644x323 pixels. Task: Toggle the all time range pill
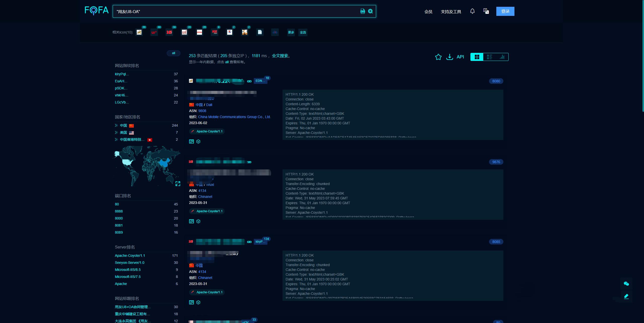pyautogui.click(x=174, y=53)
